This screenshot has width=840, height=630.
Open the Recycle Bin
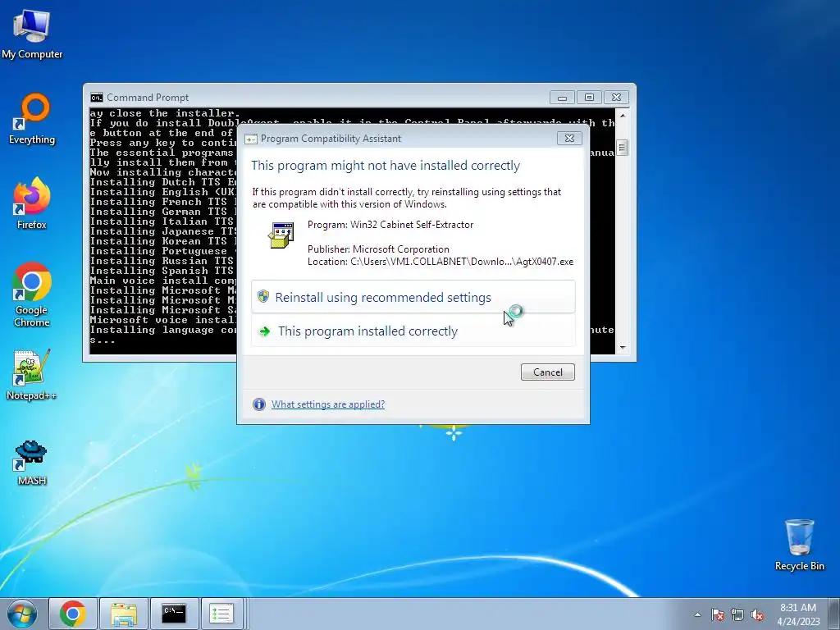click(x=799, y=545)
